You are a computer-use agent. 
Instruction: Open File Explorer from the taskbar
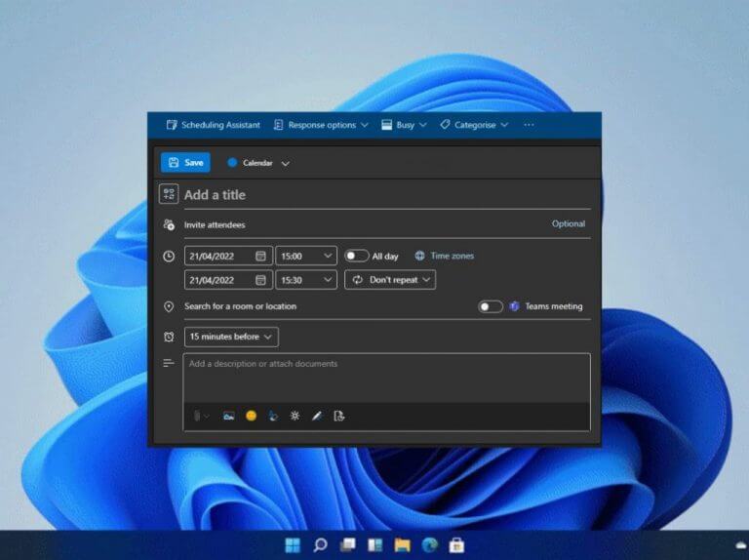[402, 545]
